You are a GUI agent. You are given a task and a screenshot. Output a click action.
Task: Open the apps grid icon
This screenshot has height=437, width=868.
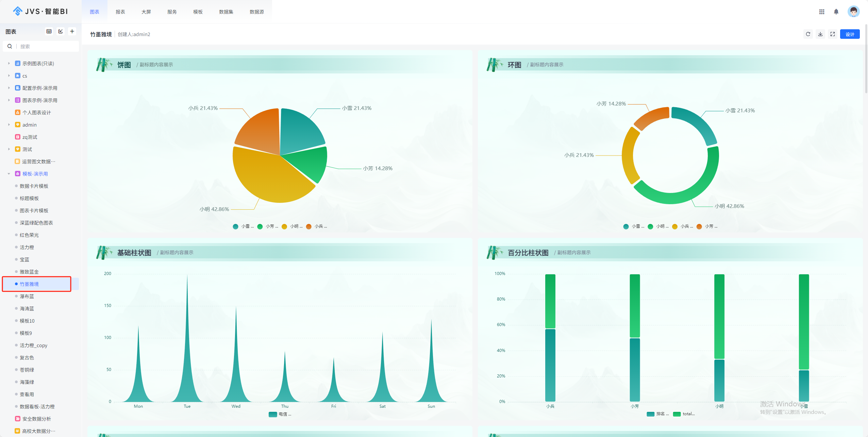point(822,12)
